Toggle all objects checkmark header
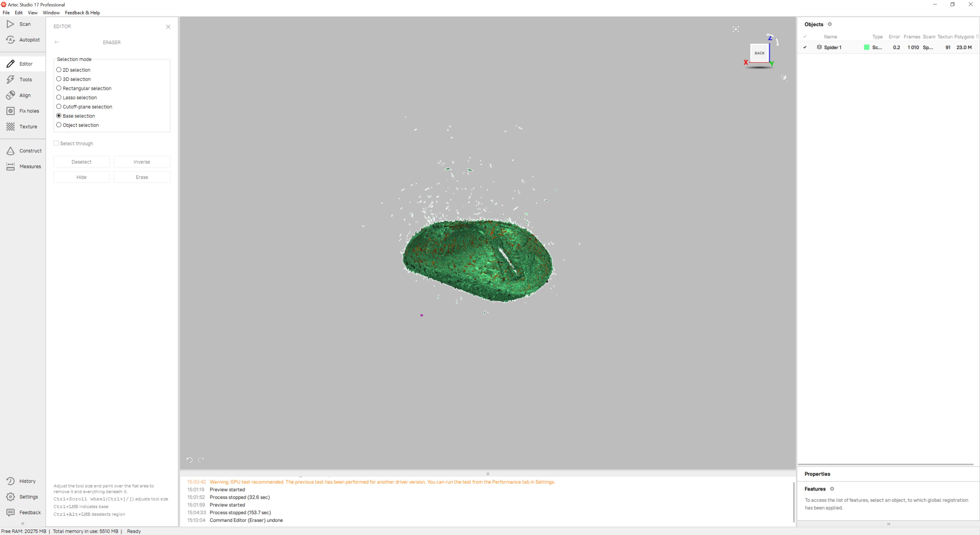980x535 pixels. point(805,37)
